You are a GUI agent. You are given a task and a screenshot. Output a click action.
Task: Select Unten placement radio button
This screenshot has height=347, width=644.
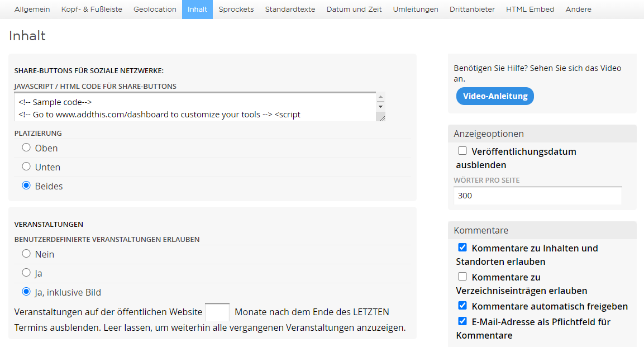(x=26, y=167)
